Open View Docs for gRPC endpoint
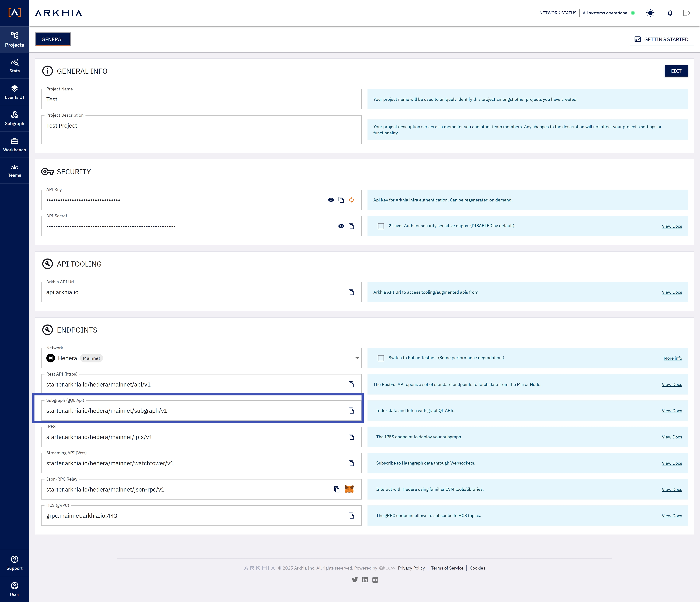Image resolution: width=700 pixels, height=602 pixels. [672, 516]
